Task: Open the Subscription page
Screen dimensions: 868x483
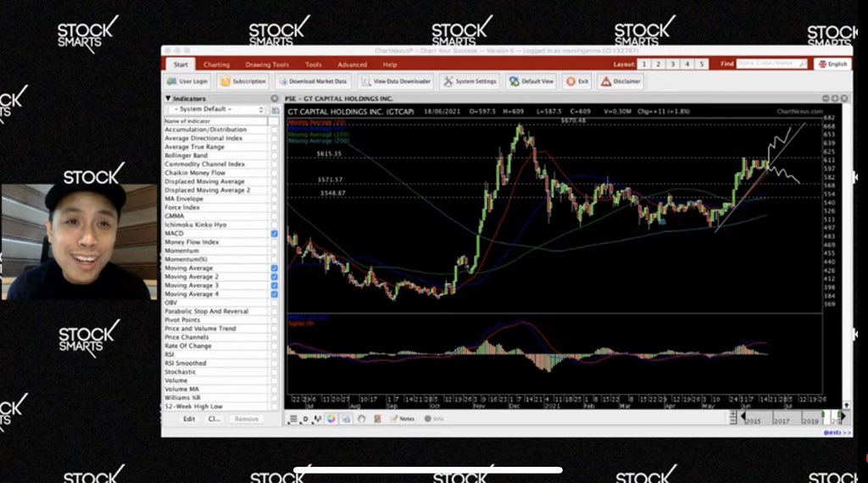Action: pyautogui.click(x=243, y=81)
